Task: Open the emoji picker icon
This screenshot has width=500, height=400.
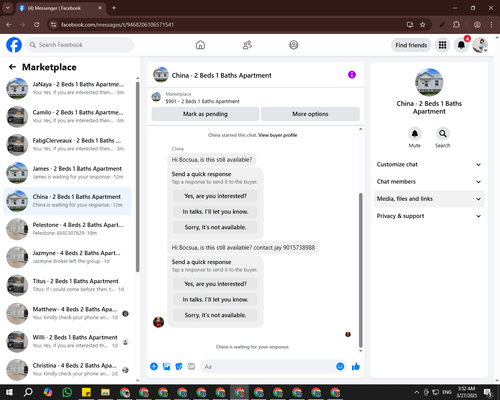Action: pyautogui.click(x=340, y=367)
